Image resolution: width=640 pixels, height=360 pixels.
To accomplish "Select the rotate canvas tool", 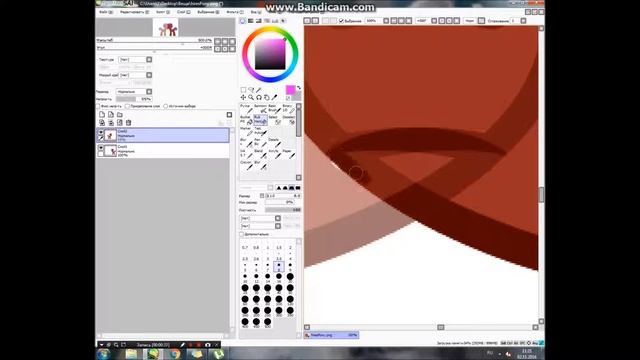I will click(259, 97).
